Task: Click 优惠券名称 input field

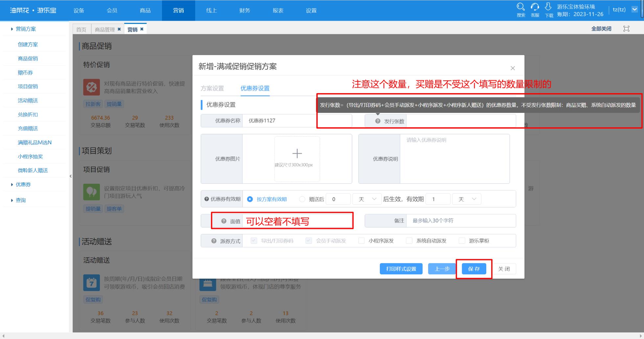Action: click(x=297, y=121)
